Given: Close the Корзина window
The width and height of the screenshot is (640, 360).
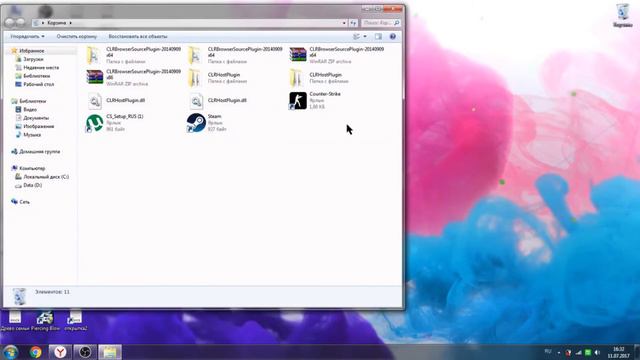Looking at the screenshot, I should (393, 9).
